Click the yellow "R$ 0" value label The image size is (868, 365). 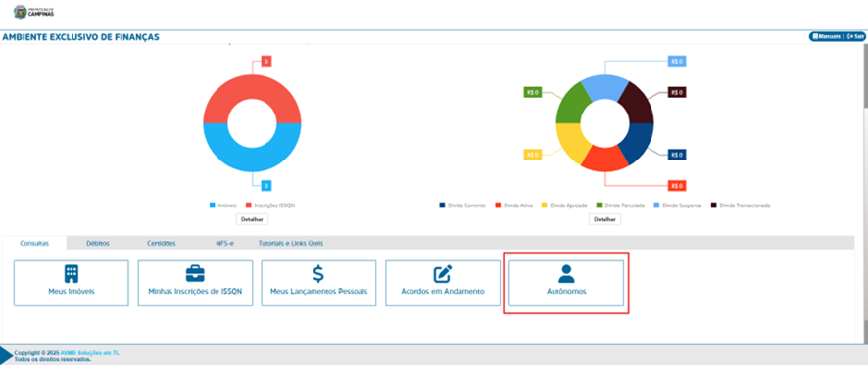[x=533, y=155]
